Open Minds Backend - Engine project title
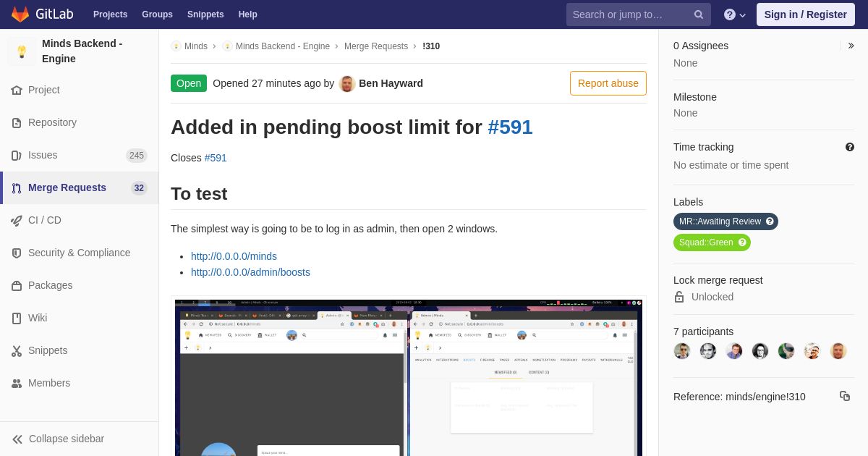The image size is (868, 456). pos(82,51)
